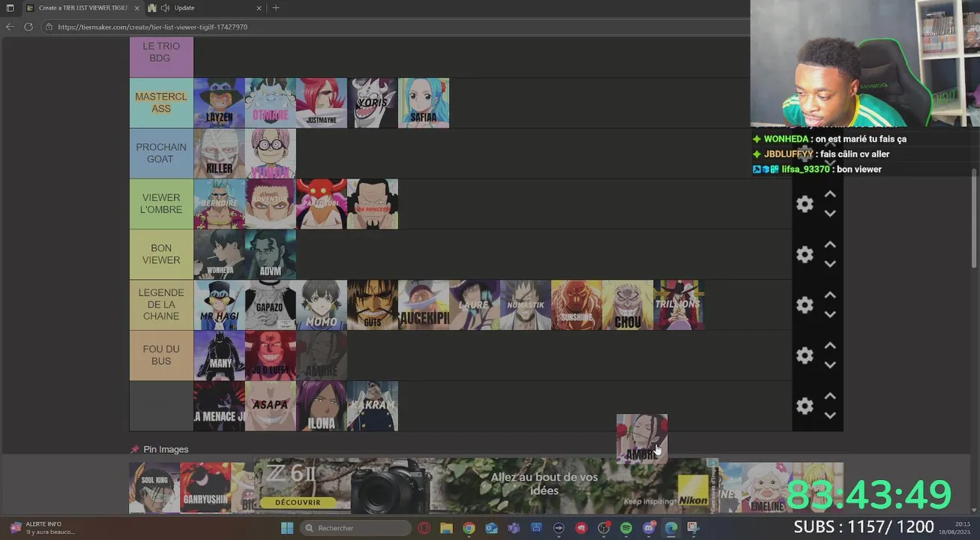This screenshot has width=980, height=540.
Task: Move VIEWER L'OMBRE row up with arrow
Action: [830, 194]
